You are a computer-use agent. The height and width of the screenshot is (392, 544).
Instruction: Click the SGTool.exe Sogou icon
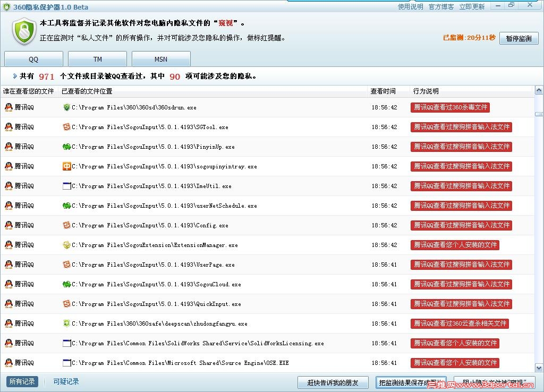(66, 127)
